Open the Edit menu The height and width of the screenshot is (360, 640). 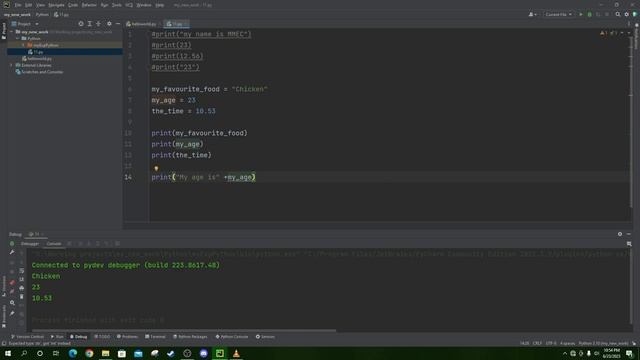coord(29,5)
